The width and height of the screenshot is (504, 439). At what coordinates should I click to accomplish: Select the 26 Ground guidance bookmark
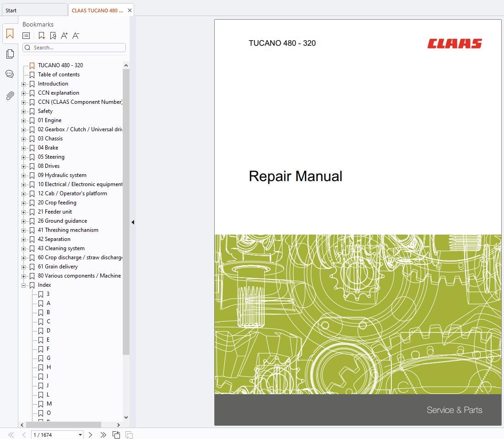(x=62, y=221)
